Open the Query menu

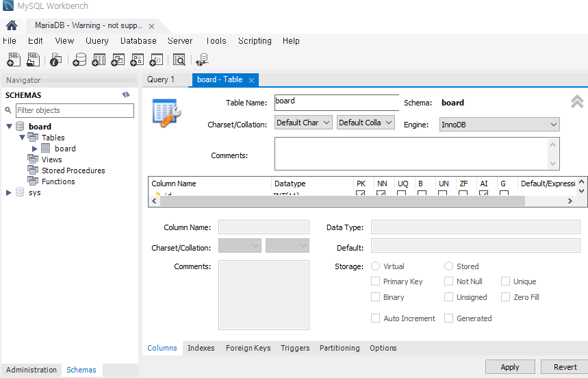pyautogui.click(x=97, y=41)
